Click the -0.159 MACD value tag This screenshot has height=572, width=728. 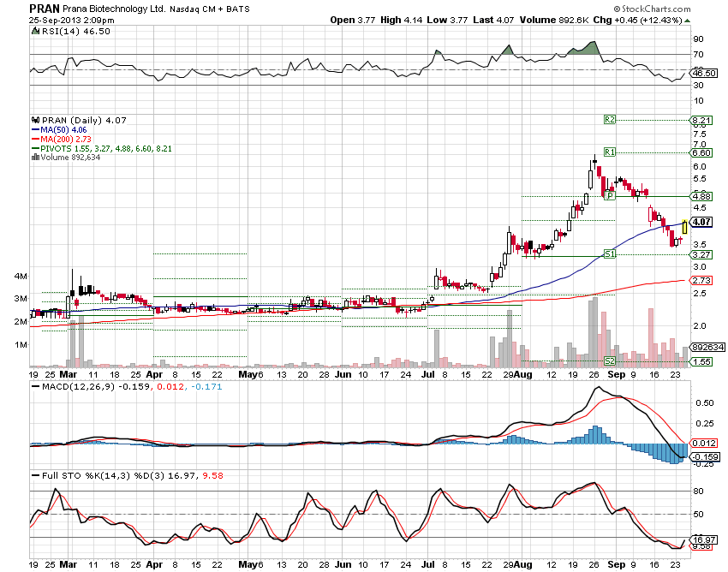[706, 456]
